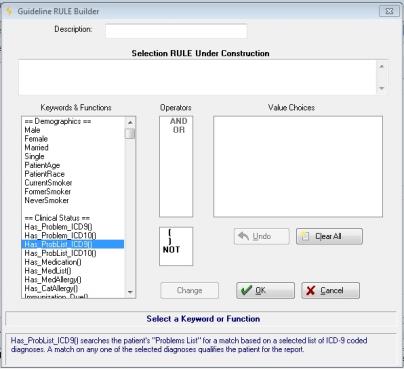The image size is (404, 369).
Task: Select Has_ProbList_ICD10() in the functions list
Action: click(60, 253)
